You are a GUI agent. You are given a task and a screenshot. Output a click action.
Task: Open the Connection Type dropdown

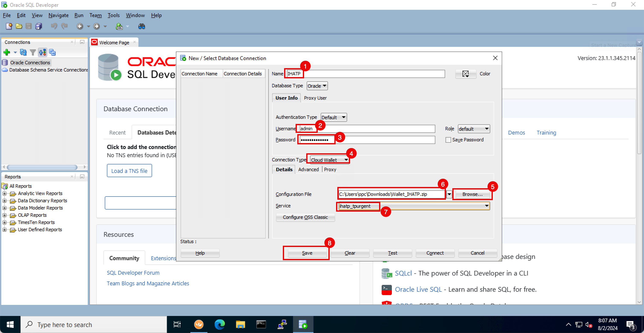(329, 160)
